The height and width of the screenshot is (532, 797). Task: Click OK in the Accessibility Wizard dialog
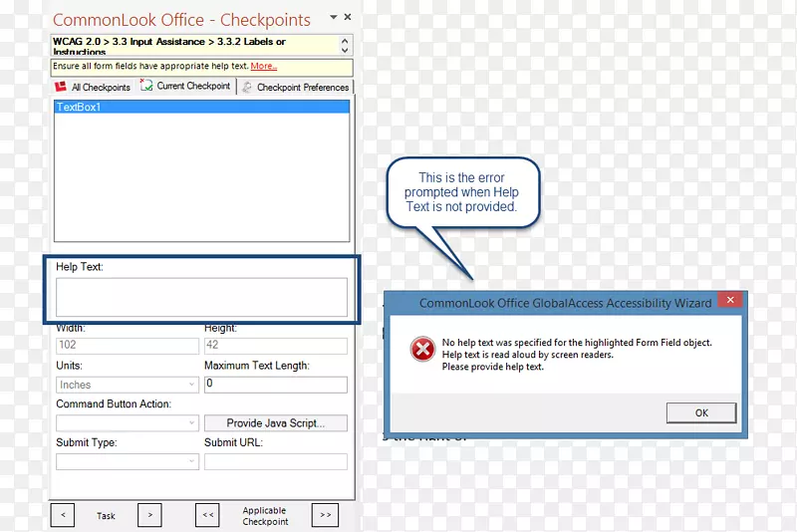pyautogui.click(x=701, y=412)
